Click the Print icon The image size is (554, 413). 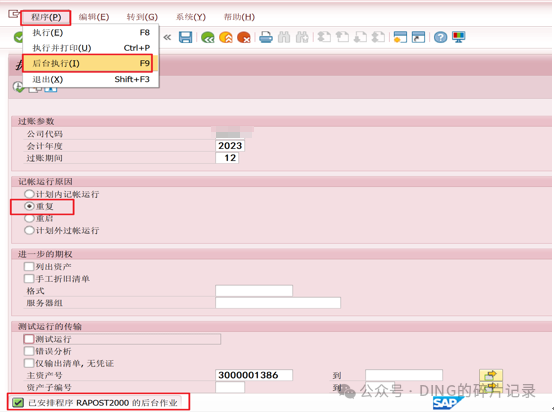[266, 37]
